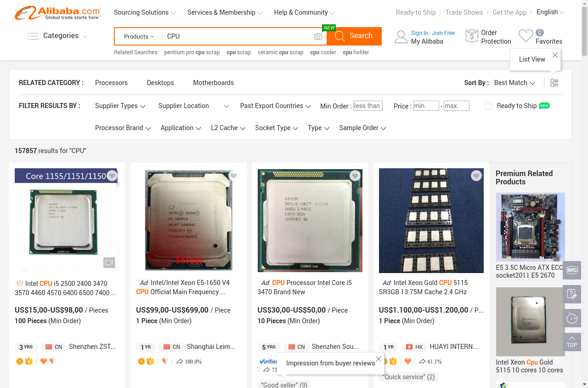
Task: Enable the Ready to Ship checkbox
Action: pos(488,106)
